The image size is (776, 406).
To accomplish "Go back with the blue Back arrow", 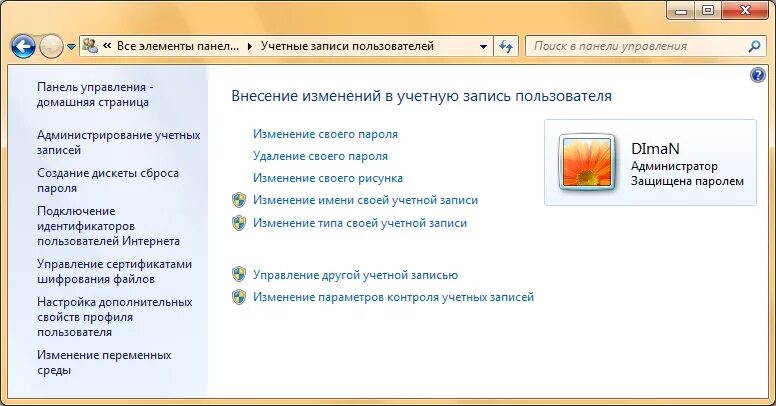I will click(22, 47).
